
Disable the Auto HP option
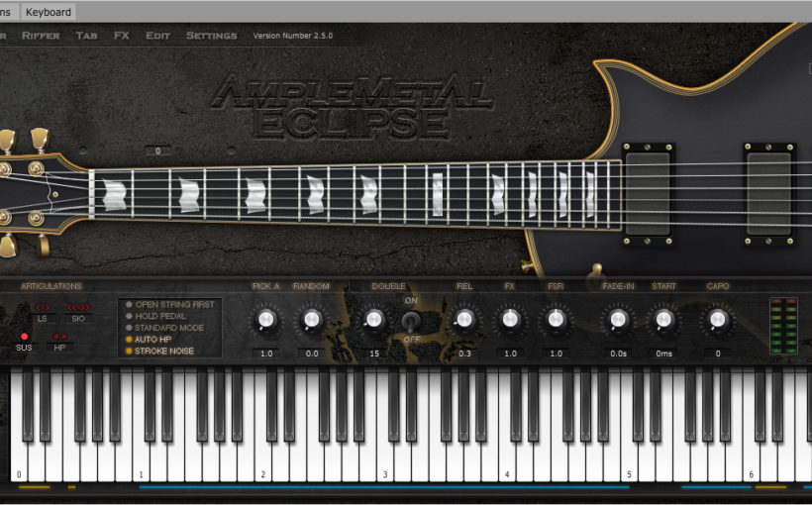click(x=129, y=339)
